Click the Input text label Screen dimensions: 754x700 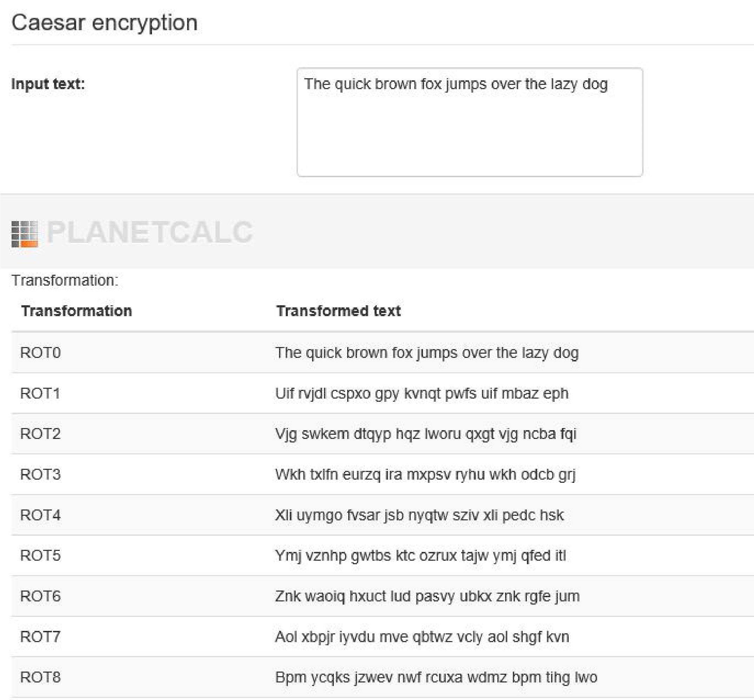(x=48, y=84)
